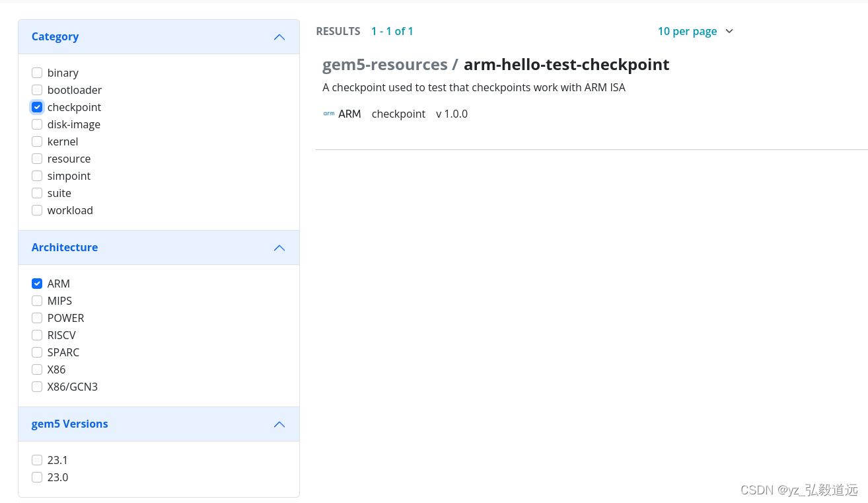Tick the suite category checkbox
Image resolution: width=868 pixels, height=503 pixels.
37,193
